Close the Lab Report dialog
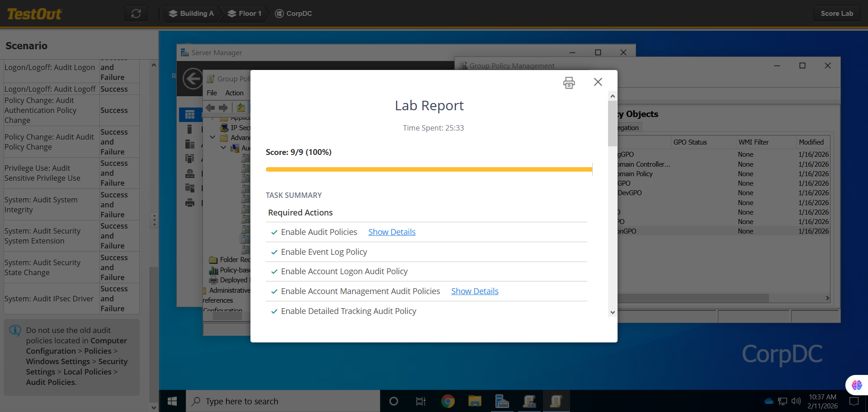The image size is (868, 412). [598, 82]
